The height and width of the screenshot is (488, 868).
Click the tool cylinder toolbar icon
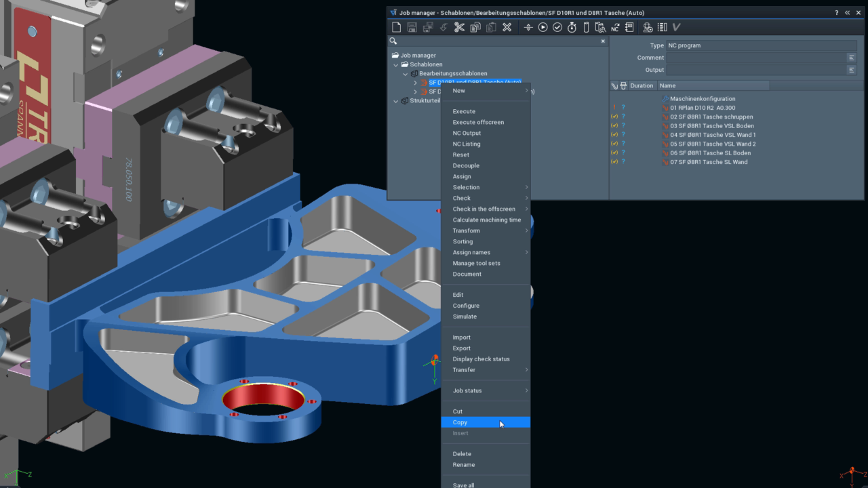(x=586, y=27)
